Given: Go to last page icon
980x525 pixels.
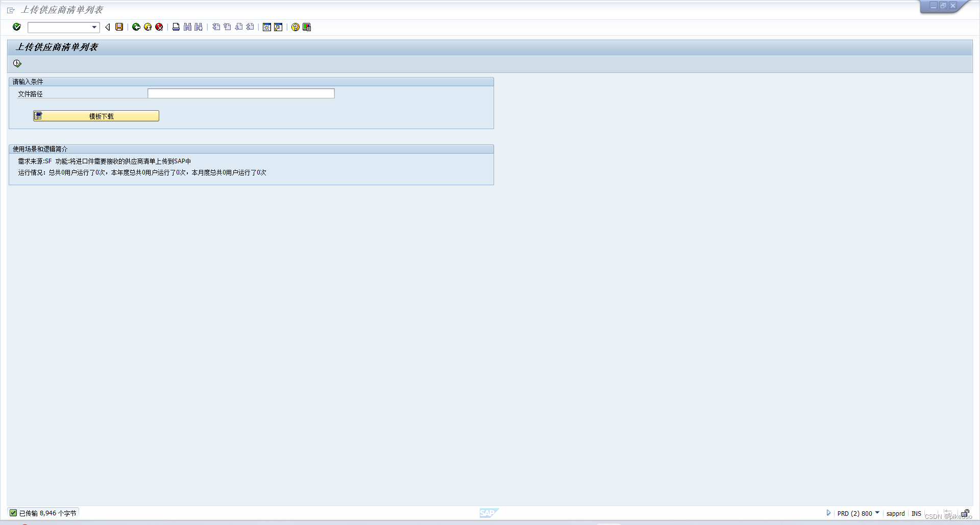Looking at the screenshot, I should (x=250, y=27).
